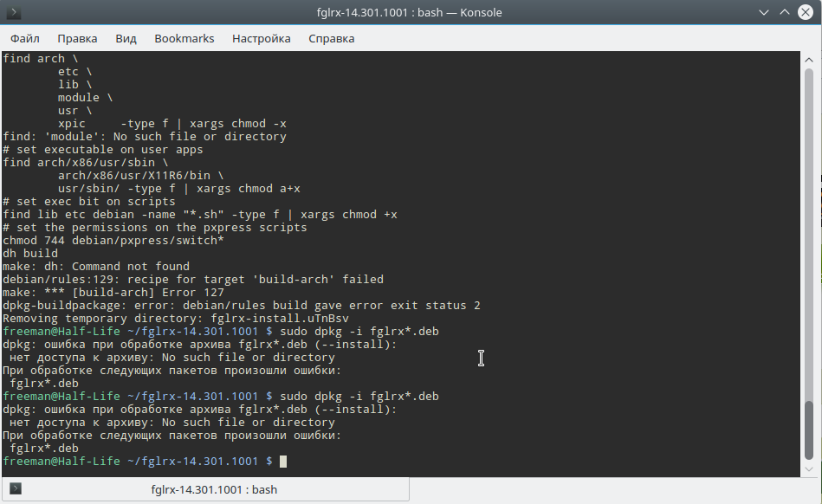The image size is (822, 504).
Task: Click the window title text in title bar
Action: pos(410,12)
